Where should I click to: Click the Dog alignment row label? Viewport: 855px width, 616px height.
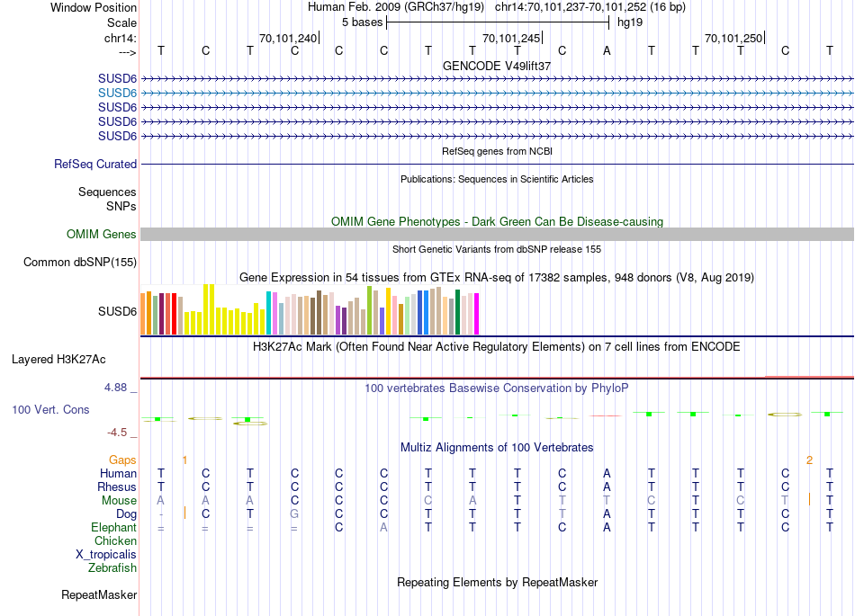pos(127,514)
